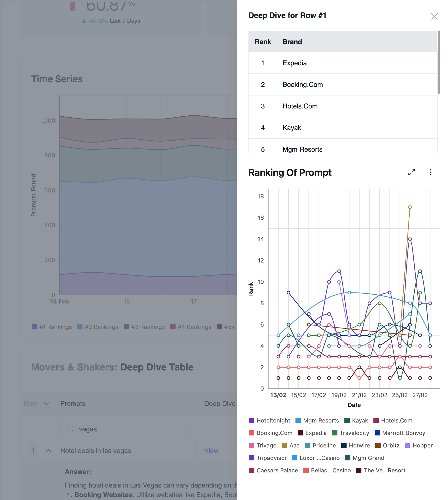
Task: Click the vegas search input field
Action: (124, 429)
